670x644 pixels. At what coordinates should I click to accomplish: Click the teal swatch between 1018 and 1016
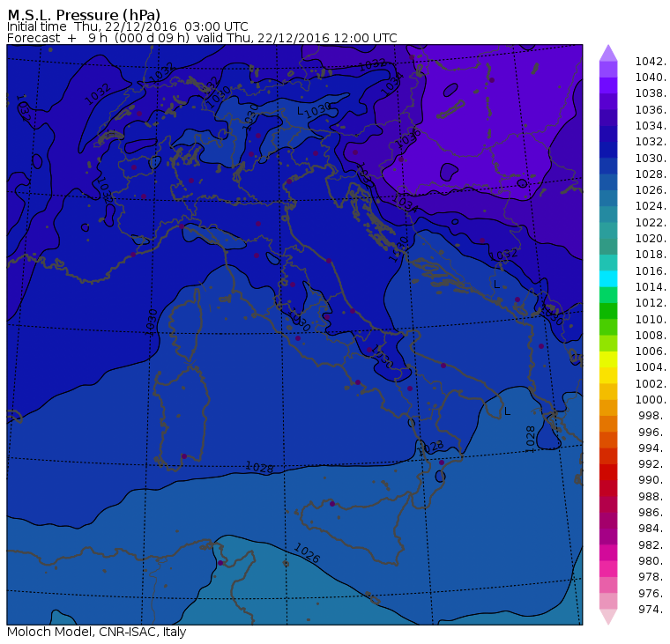[608, 263]
